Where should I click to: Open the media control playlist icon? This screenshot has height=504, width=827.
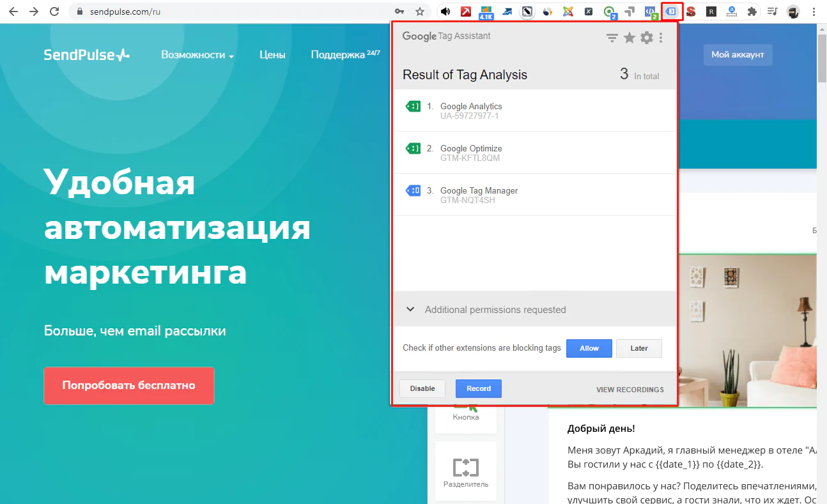[772, 11]
